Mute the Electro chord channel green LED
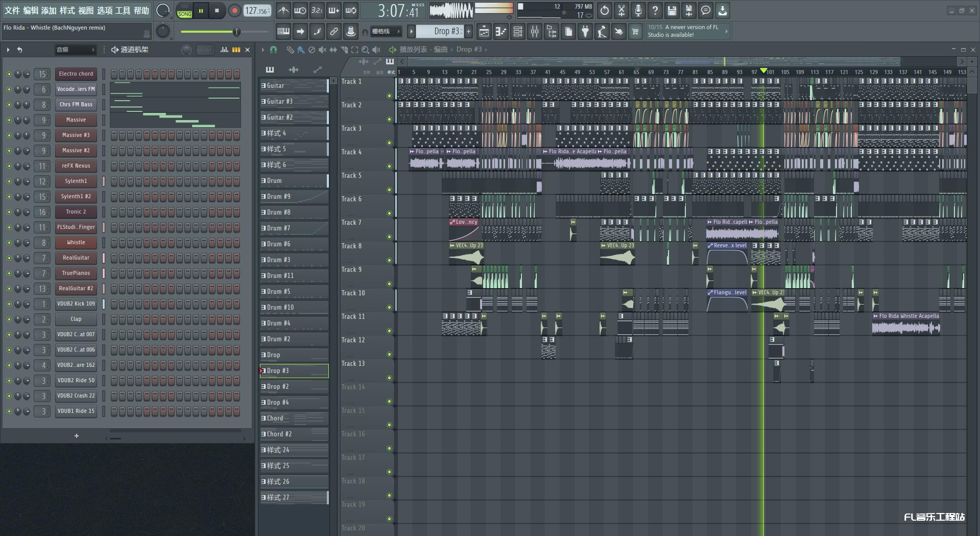 click(9, 74)
